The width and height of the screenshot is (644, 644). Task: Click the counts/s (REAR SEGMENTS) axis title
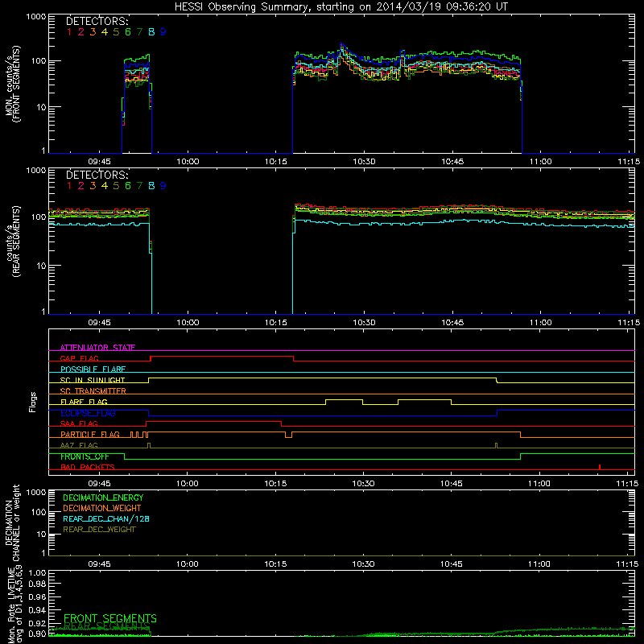(13, 242)
